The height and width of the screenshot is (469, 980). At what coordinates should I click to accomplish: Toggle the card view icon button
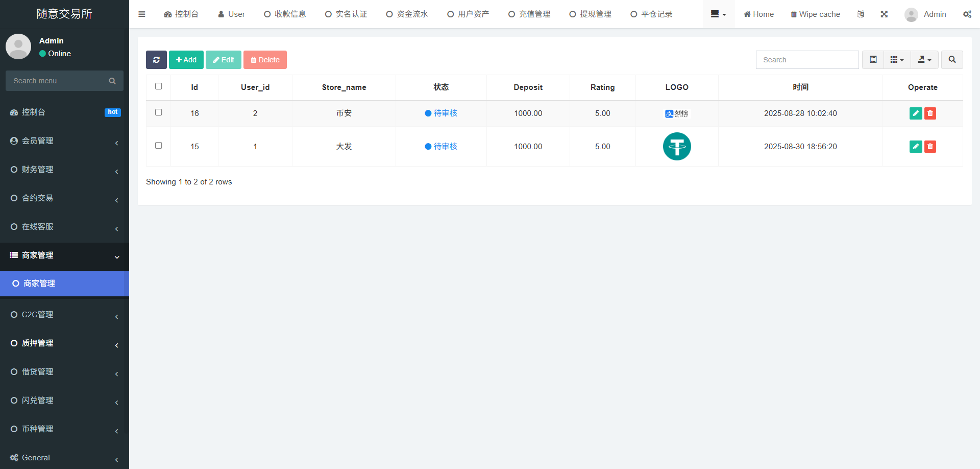pyautogui.click(x=873, y=60)
